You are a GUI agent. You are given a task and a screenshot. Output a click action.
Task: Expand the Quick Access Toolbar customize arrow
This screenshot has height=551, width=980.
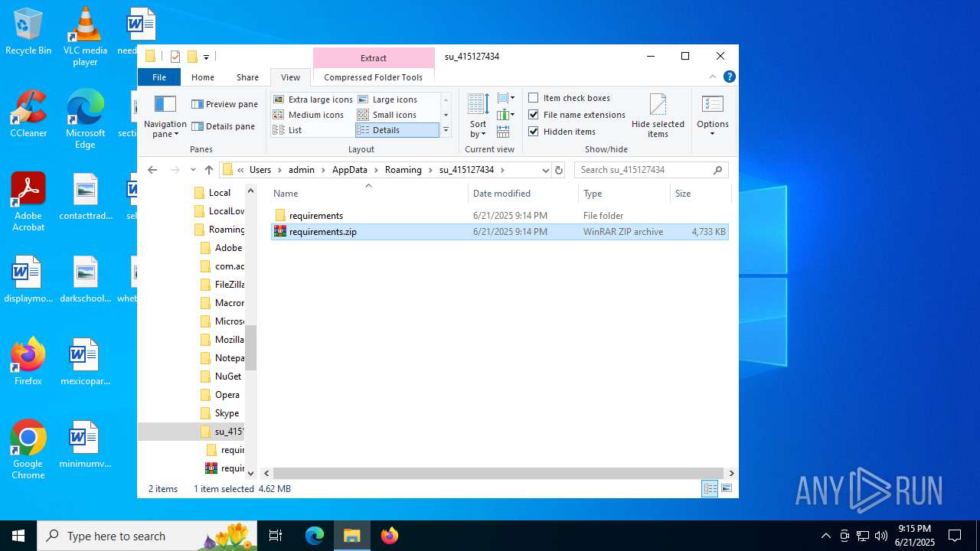pyautogui.click(x=206, y=57)
